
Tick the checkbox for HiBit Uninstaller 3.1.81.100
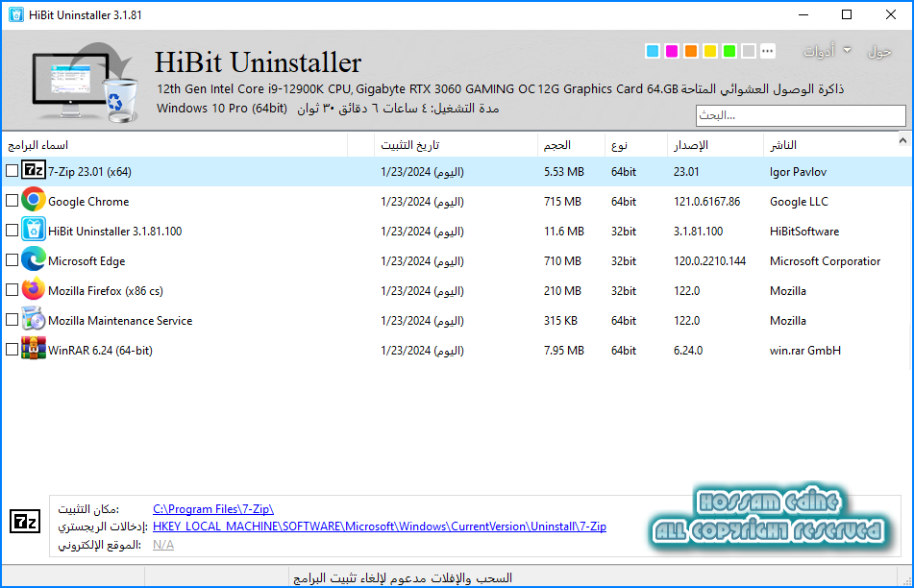pos(12,231)
